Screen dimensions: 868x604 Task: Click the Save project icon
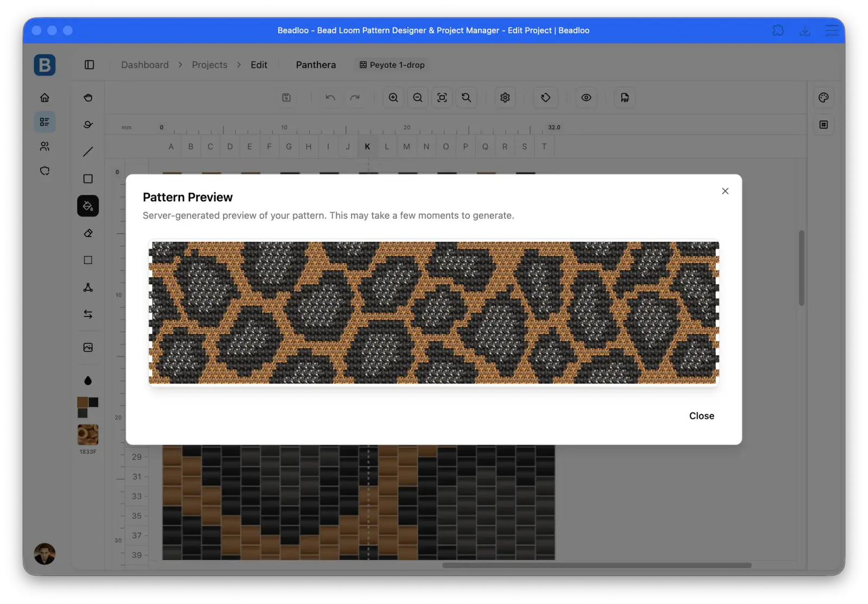click(x=286, y=98)
